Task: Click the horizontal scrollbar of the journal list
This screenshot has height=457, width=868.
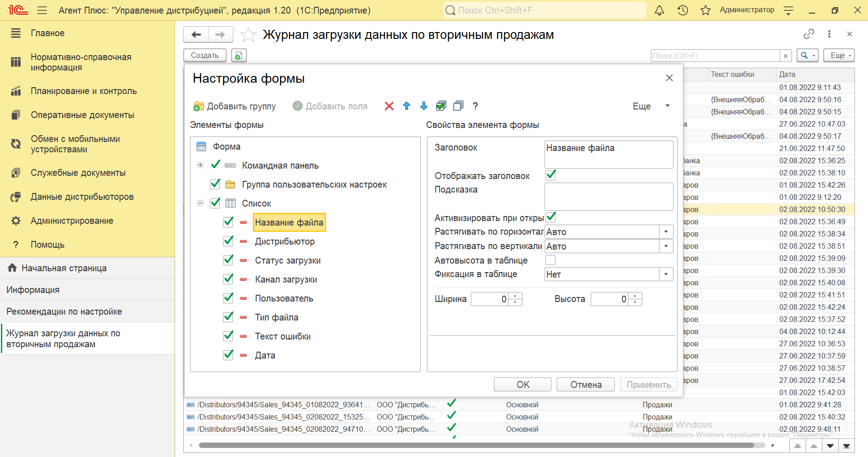Action: (476, 446)
